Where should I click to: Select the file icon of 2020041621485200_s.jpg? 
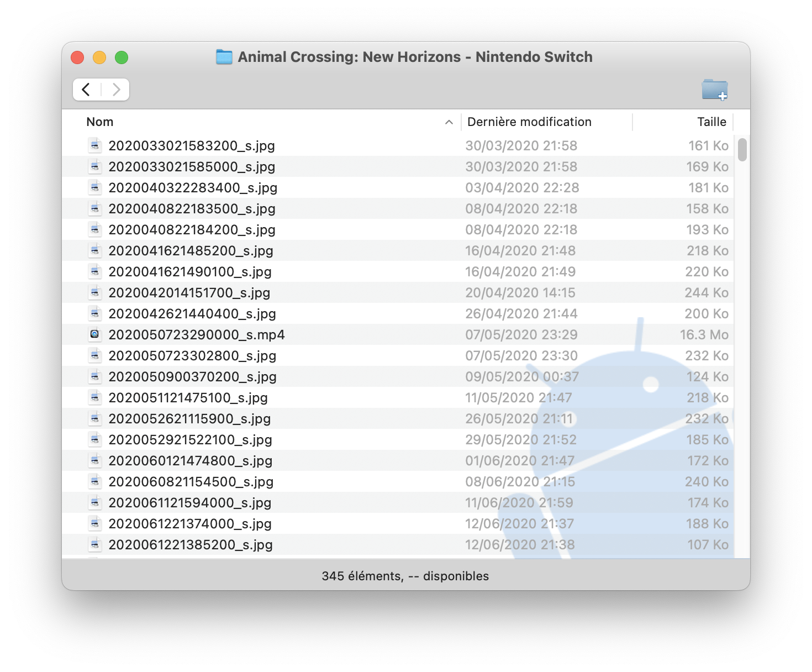tap(95, 250)
